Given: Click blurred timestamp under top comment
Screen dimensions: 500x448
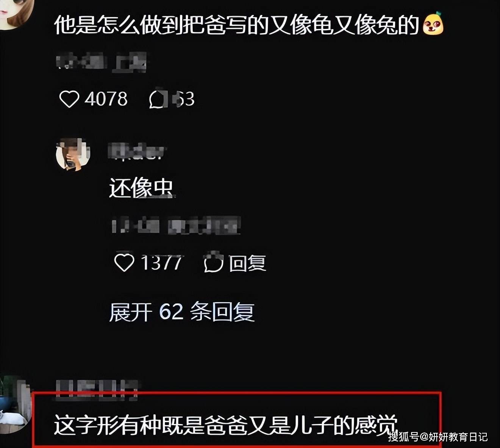Looking at the screenshot, I should coord(102,63).
